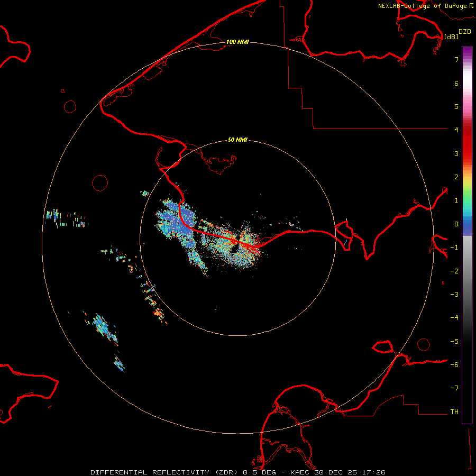Click the 5 value on the scale
Viewport: 476px width, 476px height.
pos(456,106)
